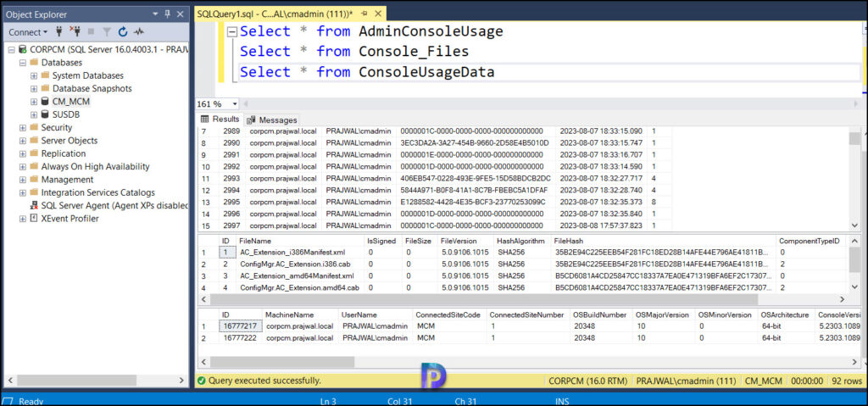The image size is (868, 406).
Task: Click the Stop square icon in Object Explorer toolbar
Action: coord(92,32)
